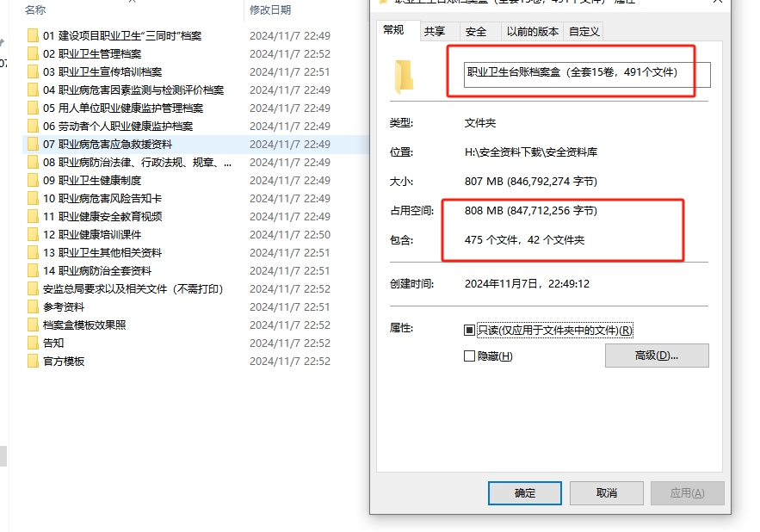This screenshot has height=532, width=760.
Task: Open the 安全 tab
Action: point(475,32)
